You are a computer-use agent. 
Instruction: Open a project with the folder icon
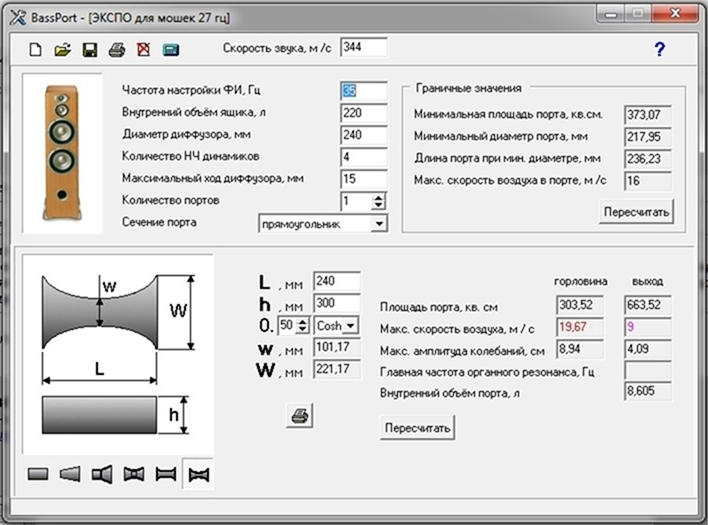[62, 49]
